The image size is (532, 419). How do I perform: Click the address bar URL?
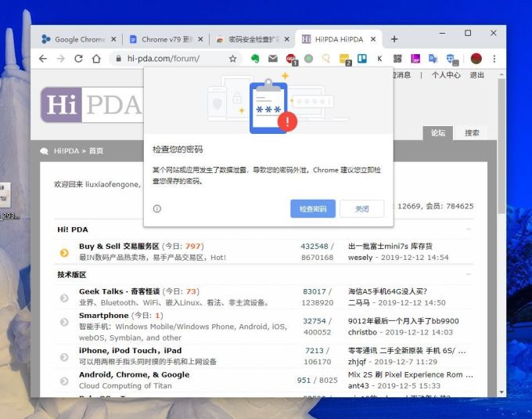click(x=164, y=59)
